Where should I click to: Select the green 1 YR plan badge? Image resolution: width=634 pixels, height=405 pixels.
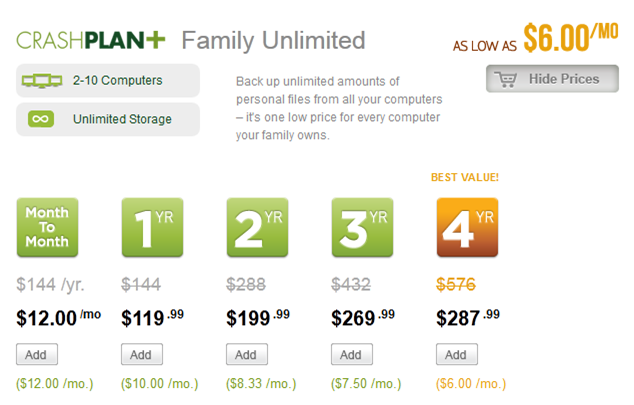(x=152, y=227)
